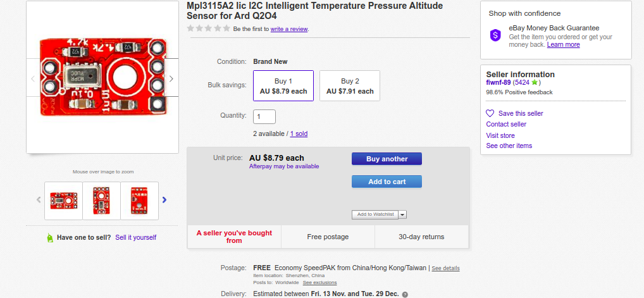This screenshot has width=644, height=298.
Task: Select the Buy 1 bulk savings option
Action: tap(283, 86)
